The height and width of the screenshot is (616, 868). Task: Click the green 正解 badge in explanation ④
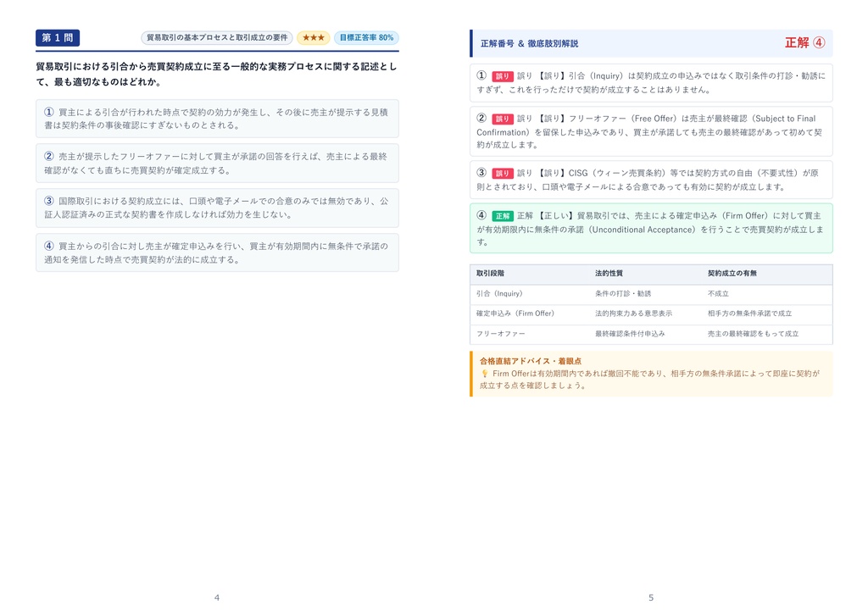coord(502,216)
